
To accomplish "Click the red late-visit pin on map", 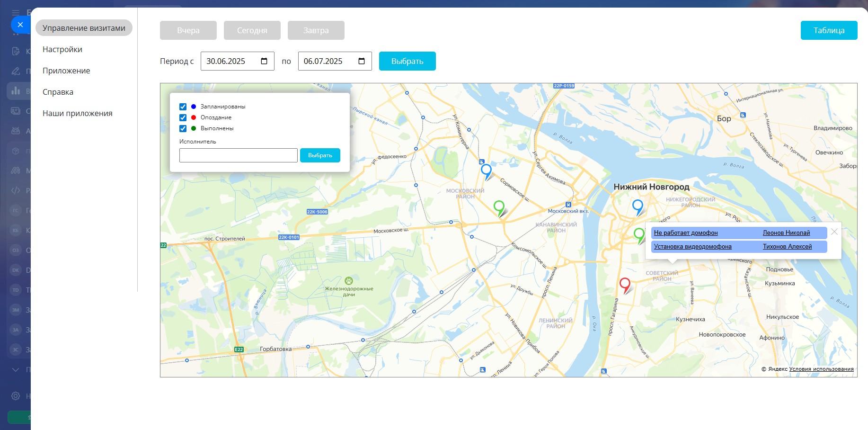I will [625, 284].
